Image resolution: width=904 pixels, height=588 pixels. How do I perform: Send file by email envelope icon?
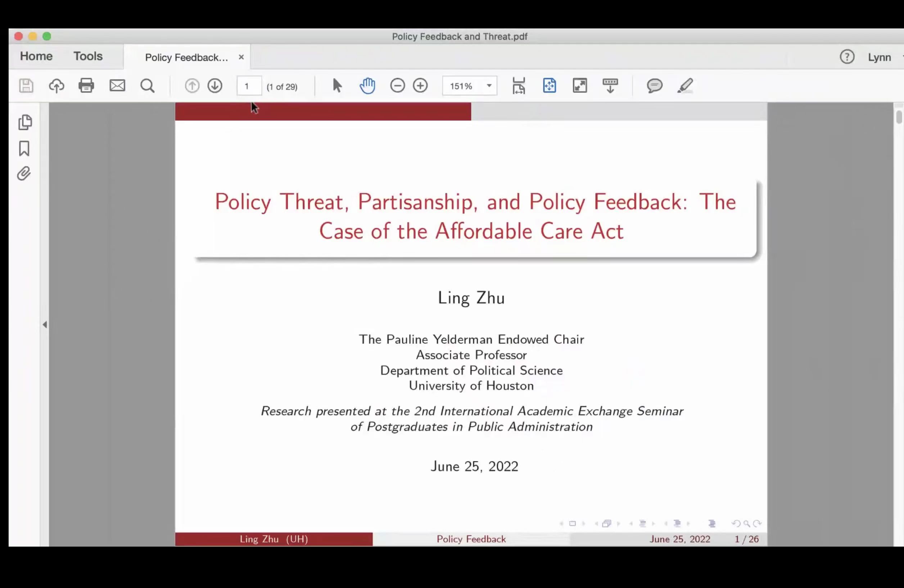[x=117, y=86]
